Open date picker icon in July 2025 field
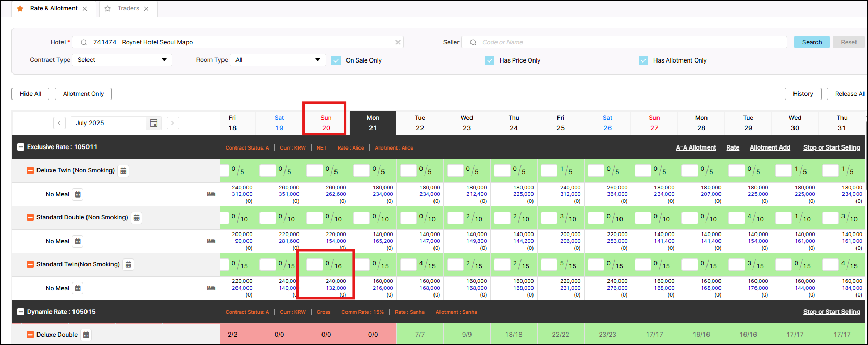868x345 pixels. tap(154, 123)
